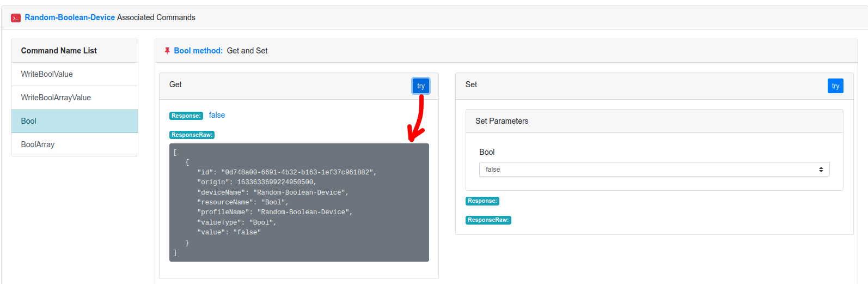Click the false response value in Get

coord(217,115)
